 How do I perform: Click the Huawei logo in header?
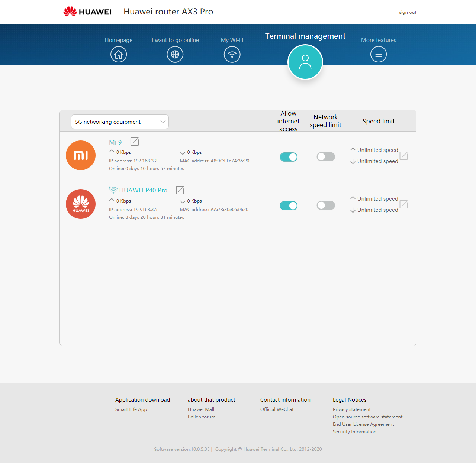pos(87,12)
